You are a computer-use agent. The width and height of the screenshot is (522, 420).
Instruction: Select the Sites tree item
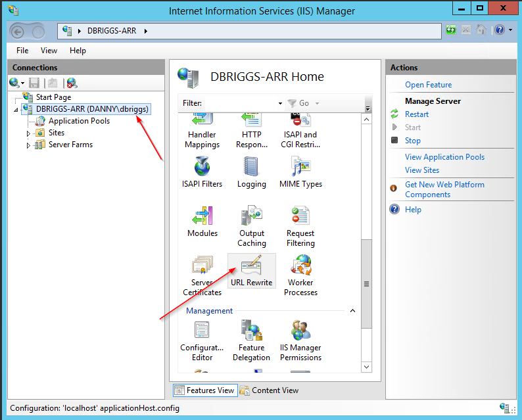click(x=57, y=133)
